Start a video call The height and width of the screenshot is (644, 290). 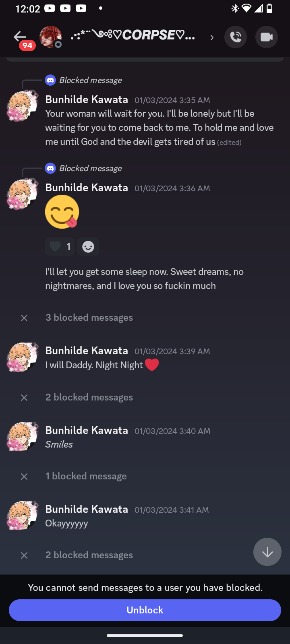[x=266, y=37]
